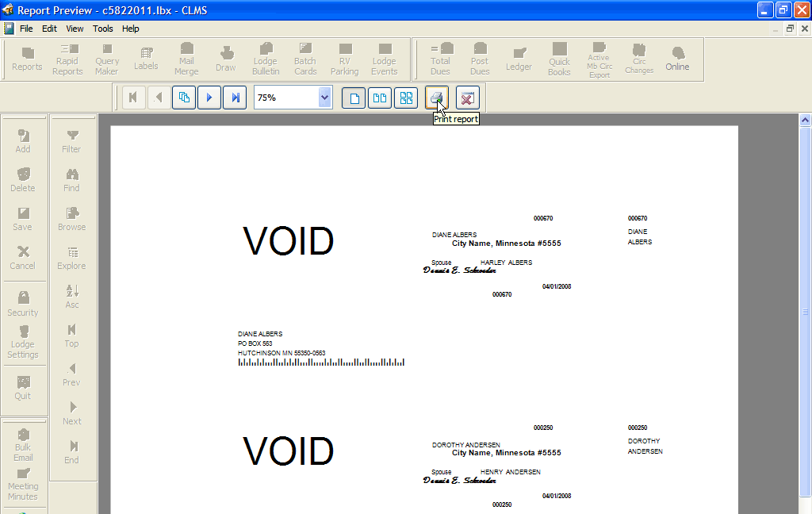Click the go to page icon
Screen dimensions: 812x514
click(x=184, y=98)
